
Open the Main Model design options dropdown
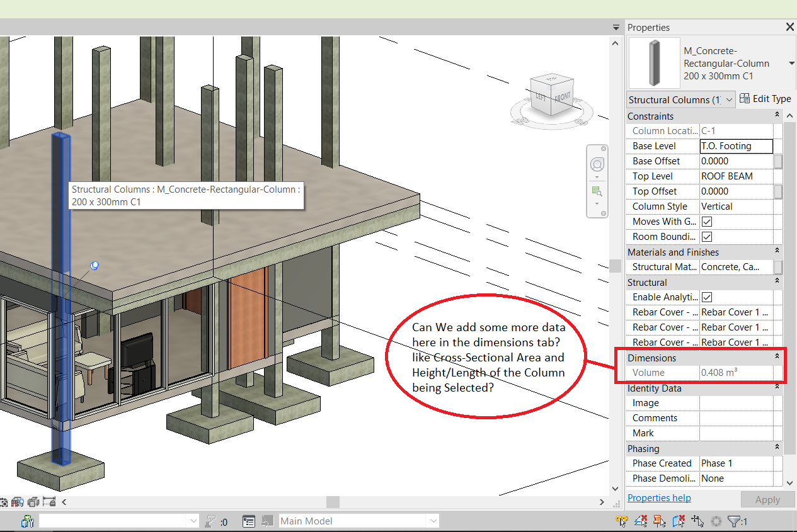click(x=433, y=521)
